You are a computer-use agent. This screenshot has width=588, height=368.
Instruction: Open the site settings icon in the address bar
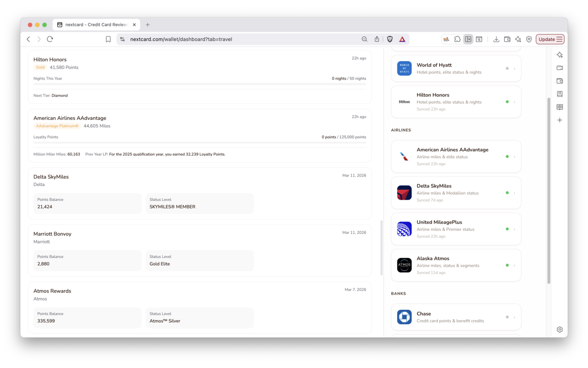point(122,39)
